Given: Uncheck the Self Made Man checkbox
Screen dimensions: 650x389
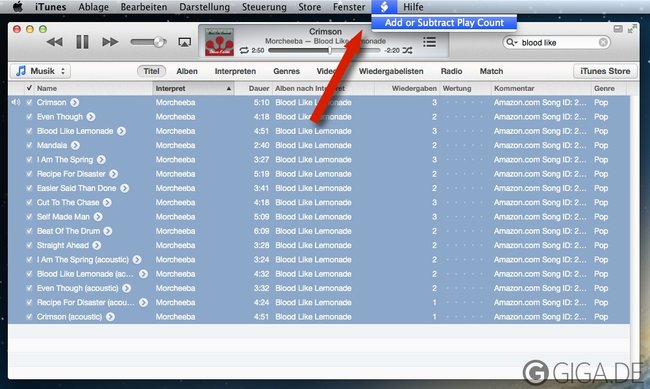Looking at the screenshot, I should [x=29, y=216].
